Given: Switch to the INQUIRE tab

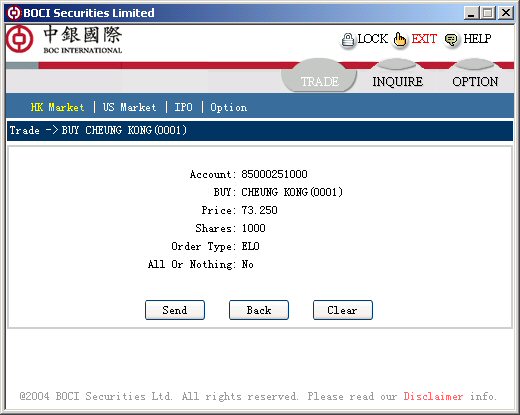Looking at the screenshot, I should 397,81.
